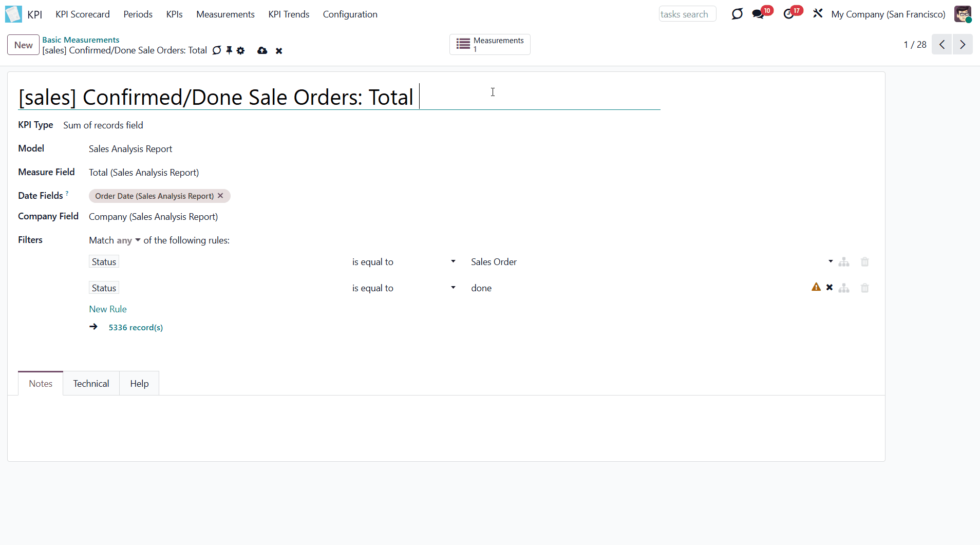The height and width of the screenshot is (545, 980).
Task: Click the save cloud-upload icon
Action: coord(262,50)
